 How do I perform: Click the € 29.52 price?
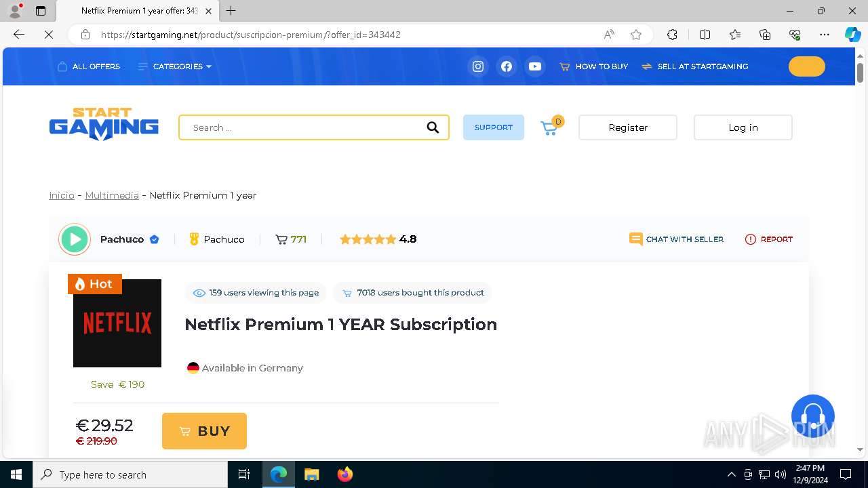click(x=104, y=426)
